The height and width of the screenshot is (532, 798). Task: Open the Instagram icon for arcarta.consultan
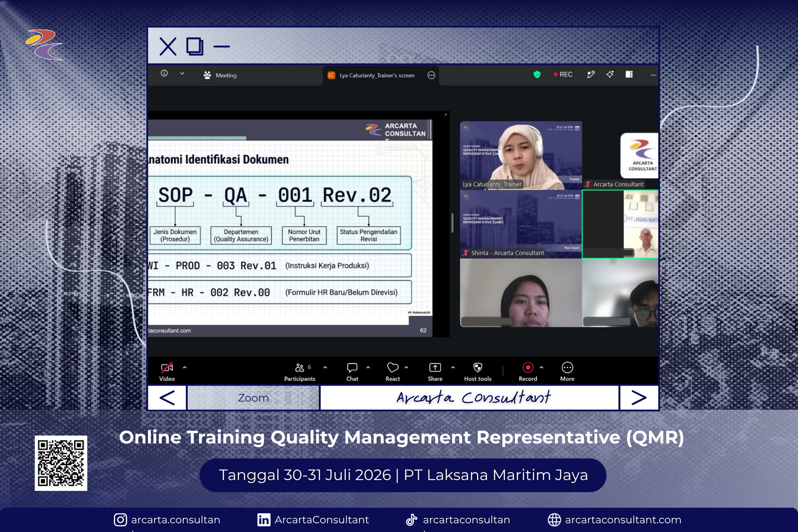click(121, 520)
